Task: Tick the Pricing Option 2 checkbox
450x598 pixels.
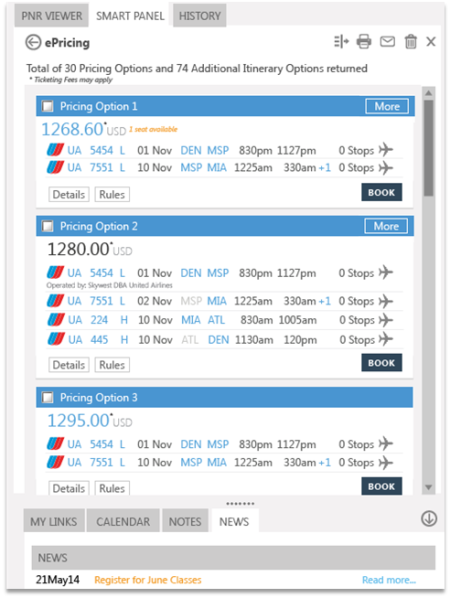Action: point(48,226)
